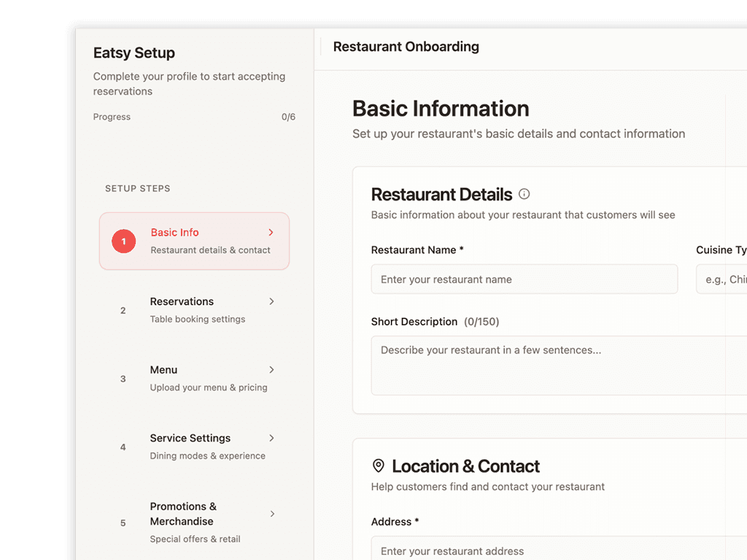Expand the Service Settings step chevron
Screen dimensions: 747x560
click(271, 438)
